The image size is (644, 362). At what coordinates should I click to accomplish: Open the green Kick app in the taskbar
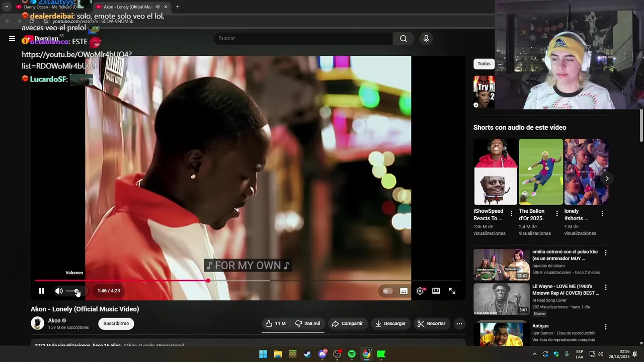[381, 354]
